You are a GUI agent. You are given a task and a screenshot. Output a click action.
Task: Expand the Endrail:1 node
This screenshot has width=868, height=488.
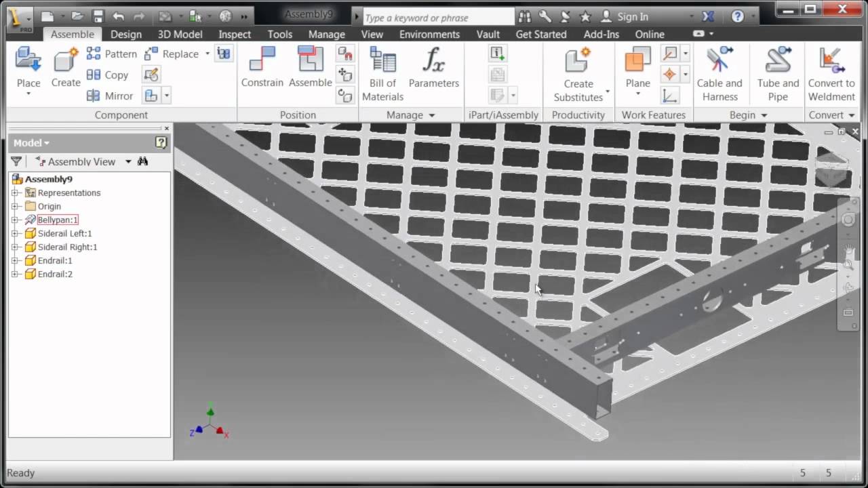click(15, 260)
